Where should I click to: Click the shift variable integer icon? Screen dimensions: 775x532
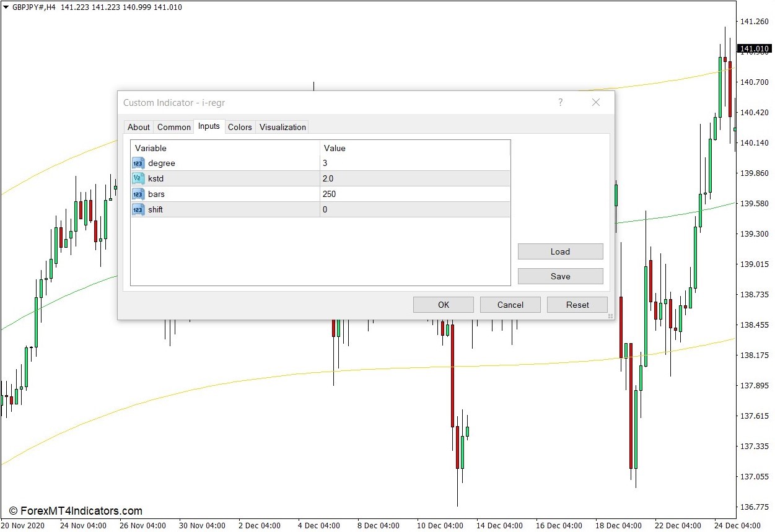point(138,210)
